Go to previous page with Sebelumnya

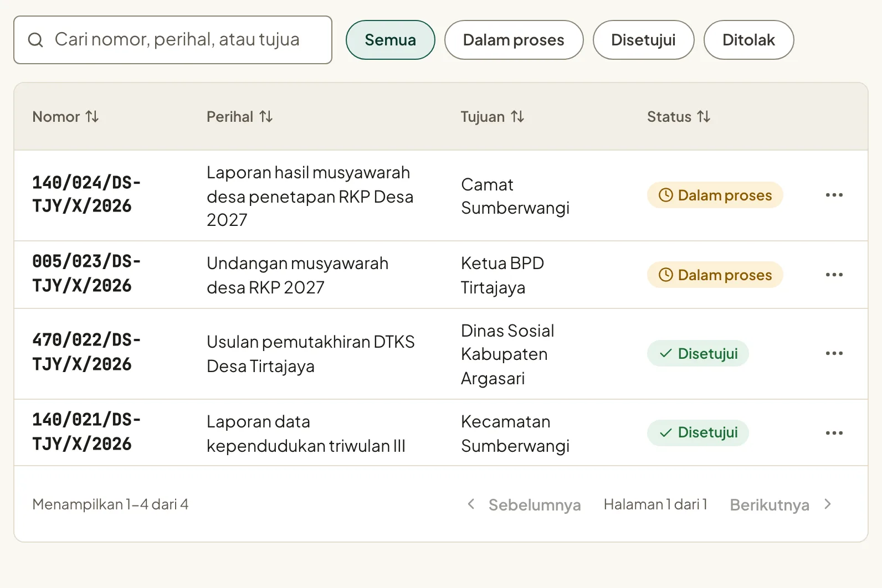pos(524,504)
